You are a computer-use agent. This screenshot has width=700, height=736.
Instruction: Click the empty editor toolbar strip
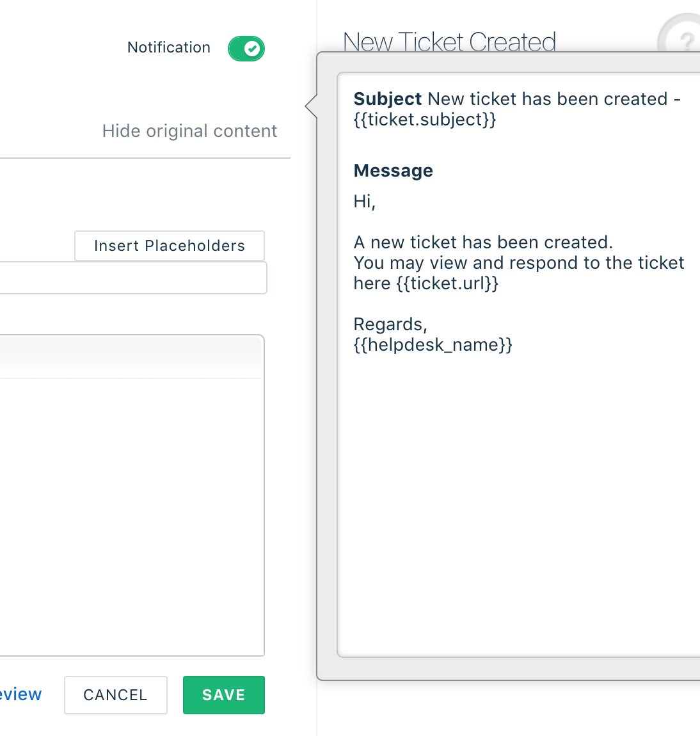pos(131,356)
